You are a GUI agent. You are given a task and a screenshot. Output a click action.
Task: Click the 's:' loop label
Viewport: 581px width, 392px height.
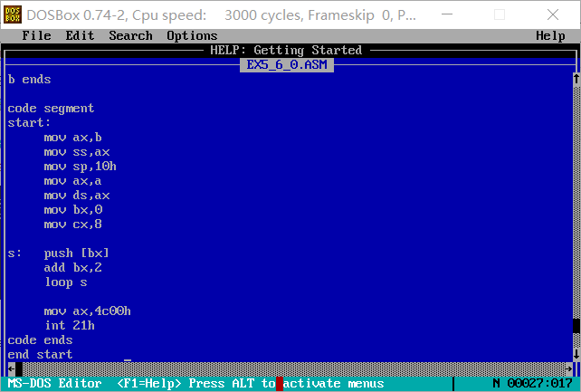pyautogui.click(x=14, y=253)
